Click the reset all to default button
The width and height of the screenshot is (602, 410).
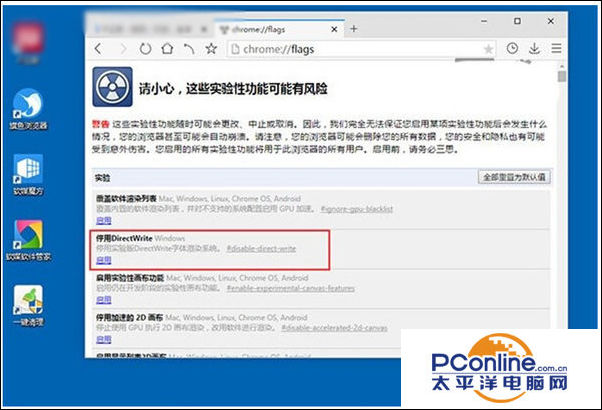click(514, 177)
